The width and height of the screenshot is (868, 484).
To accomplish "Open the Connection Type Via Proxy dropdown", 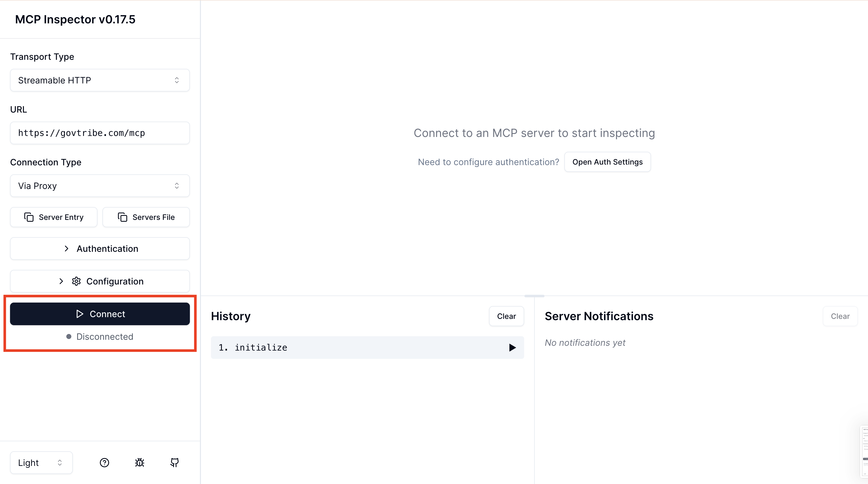I will (x=100, y=186).
